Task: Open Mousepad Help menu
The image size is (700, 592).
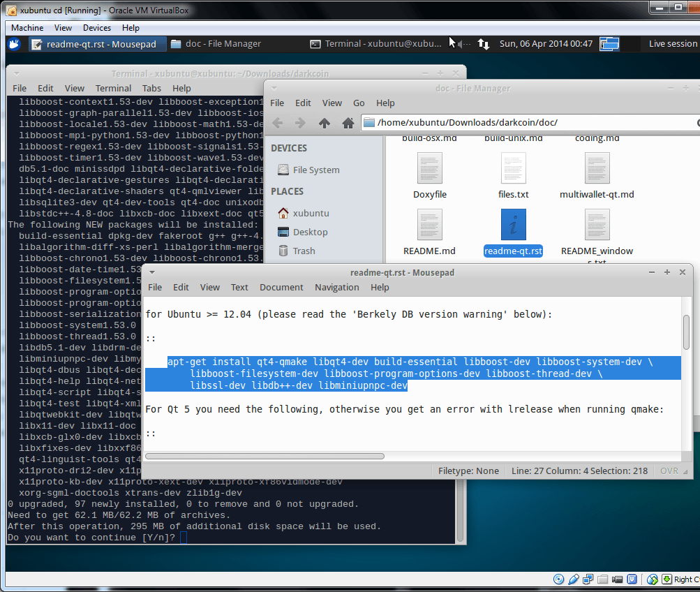Action: tap(380, 288)
